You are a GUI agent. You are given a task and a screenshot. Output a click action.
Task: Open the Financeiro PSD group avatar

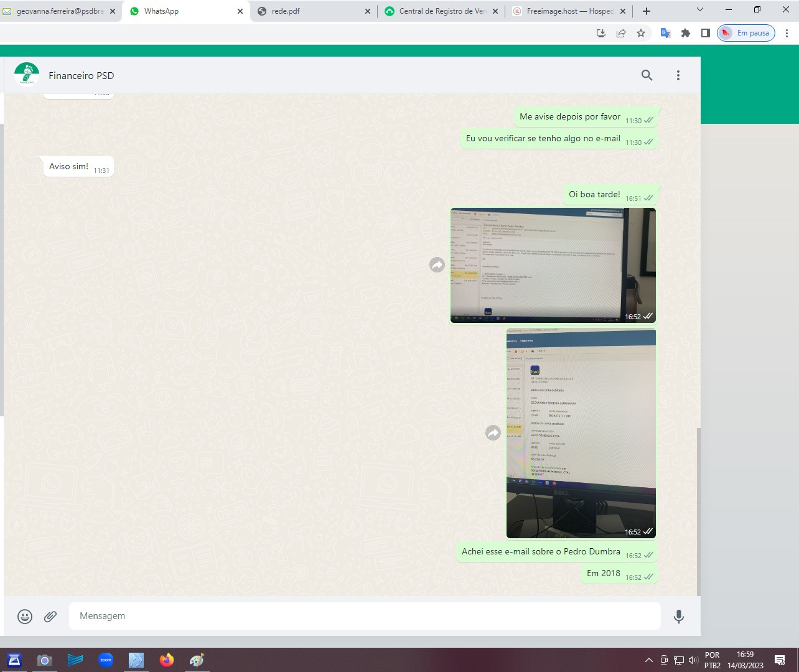tap(27, 75)
